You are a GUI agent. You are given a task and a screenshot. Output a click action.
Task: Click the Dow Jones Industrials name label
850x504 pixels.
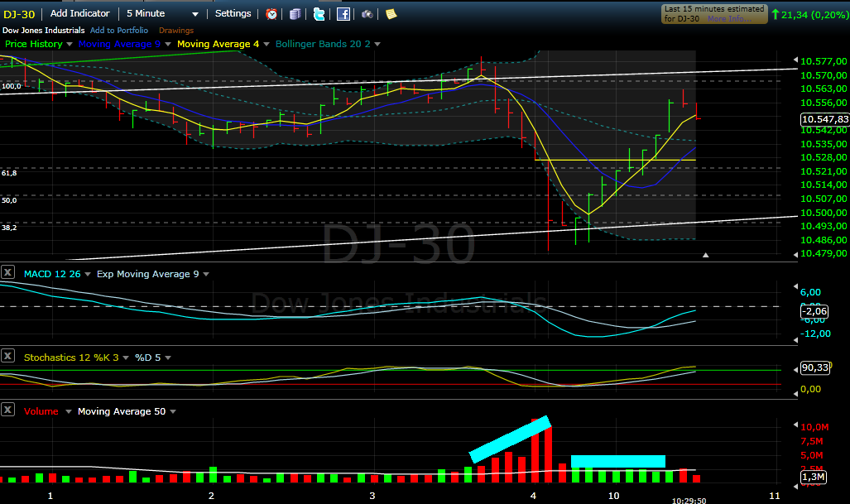43,31
